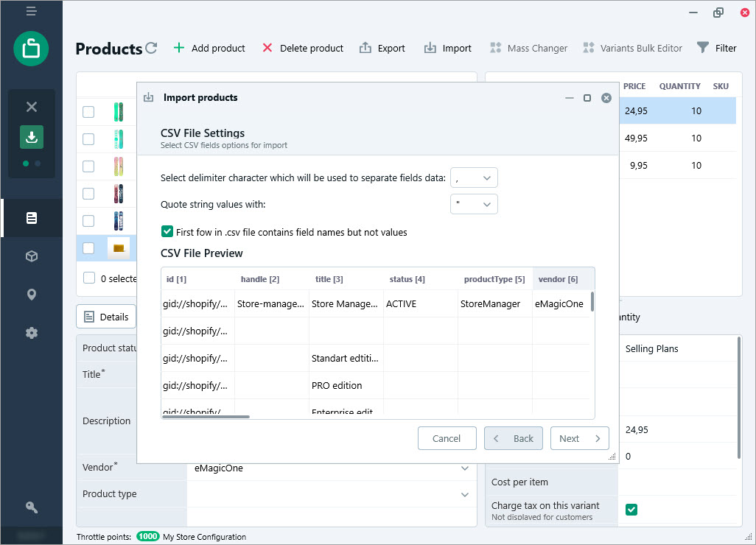The width and height of the screenshot is (756, 545).
Task: Open the location pin sidebar icon
Action: tap(32, 295)
